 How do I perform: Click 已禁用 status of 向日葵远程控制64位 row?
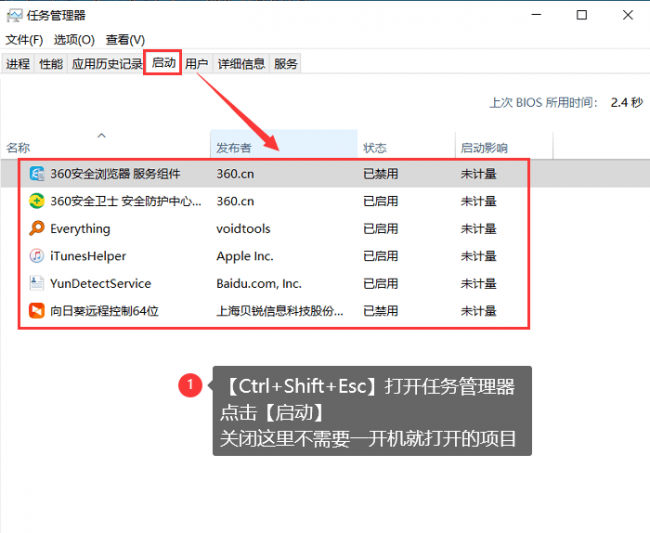381,310
